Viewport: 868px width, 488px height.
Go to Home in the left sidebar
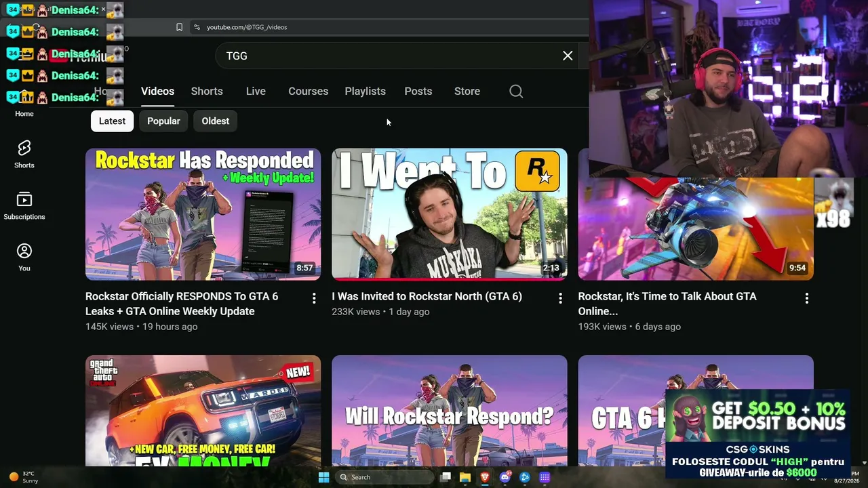pos(24,105)
